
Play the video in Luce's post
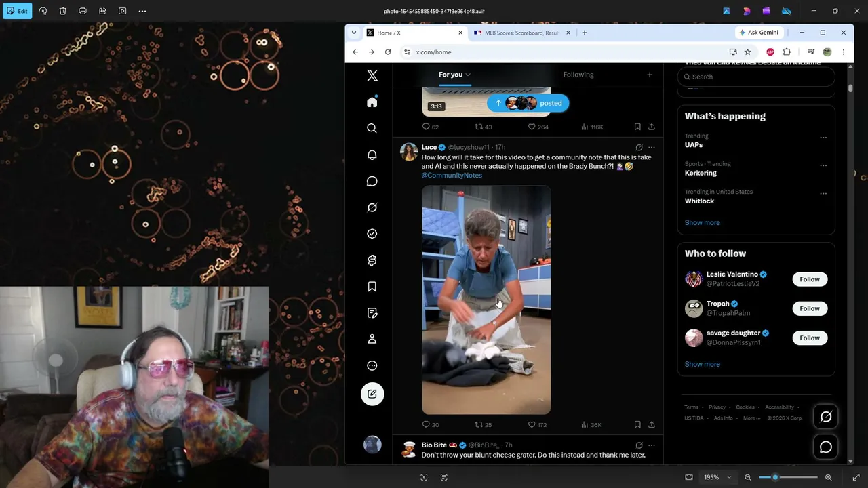[x=486, y=300]
